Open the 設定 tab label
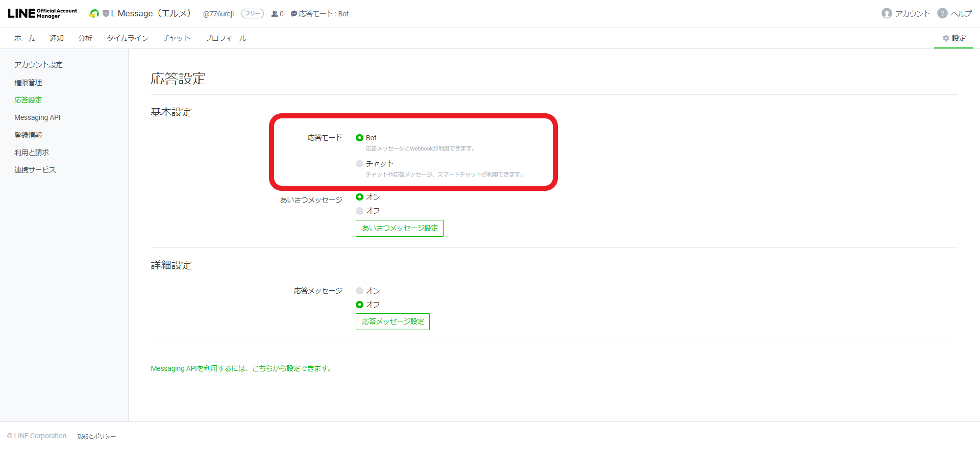The image size is (980, 449). point(959,38)
